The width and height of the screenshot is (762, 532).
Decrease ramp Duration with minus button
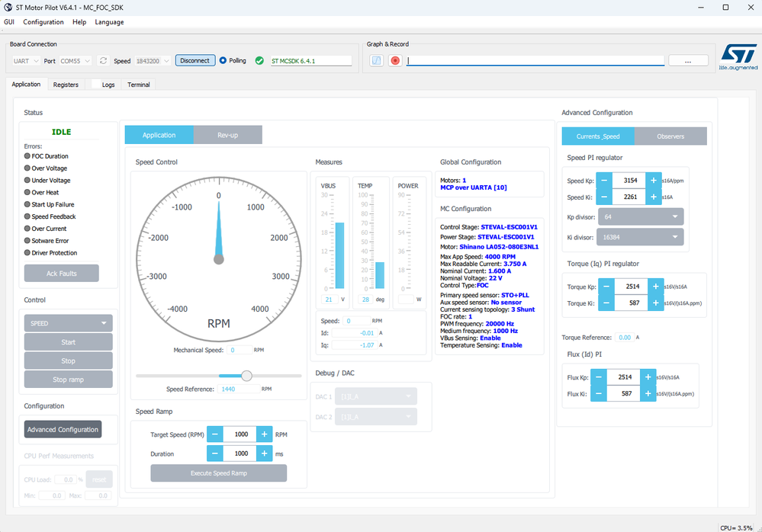[215, 453]
